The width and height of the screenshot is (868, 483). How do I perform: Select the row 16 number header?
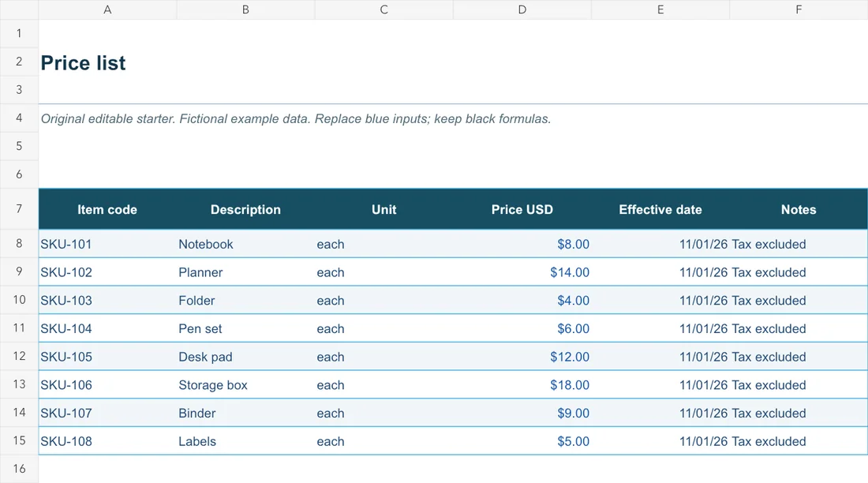[x=20, y=469]
